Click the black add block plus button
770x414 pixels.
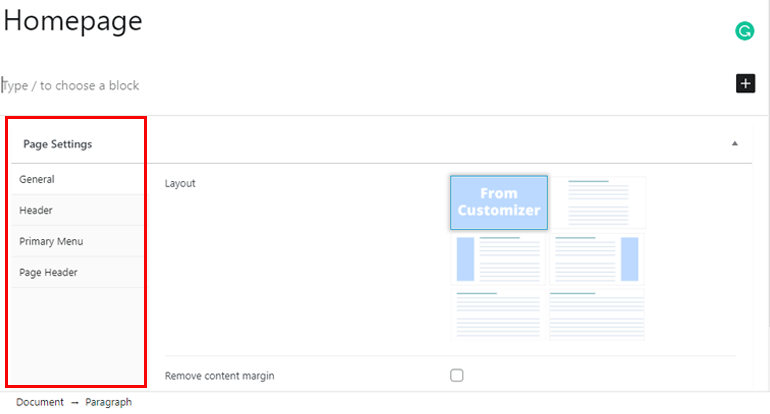pos(745,83)
